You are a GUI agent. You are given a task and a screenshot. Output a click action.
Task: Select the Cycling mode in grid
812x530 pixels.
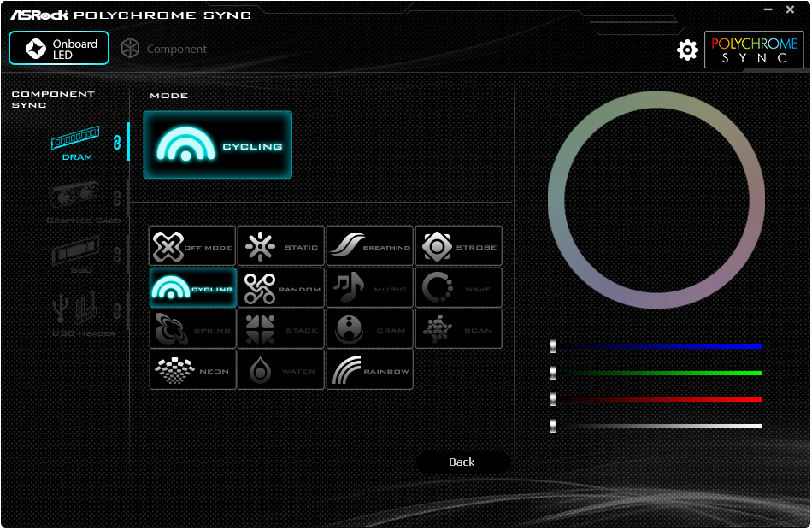coord(192,287)
